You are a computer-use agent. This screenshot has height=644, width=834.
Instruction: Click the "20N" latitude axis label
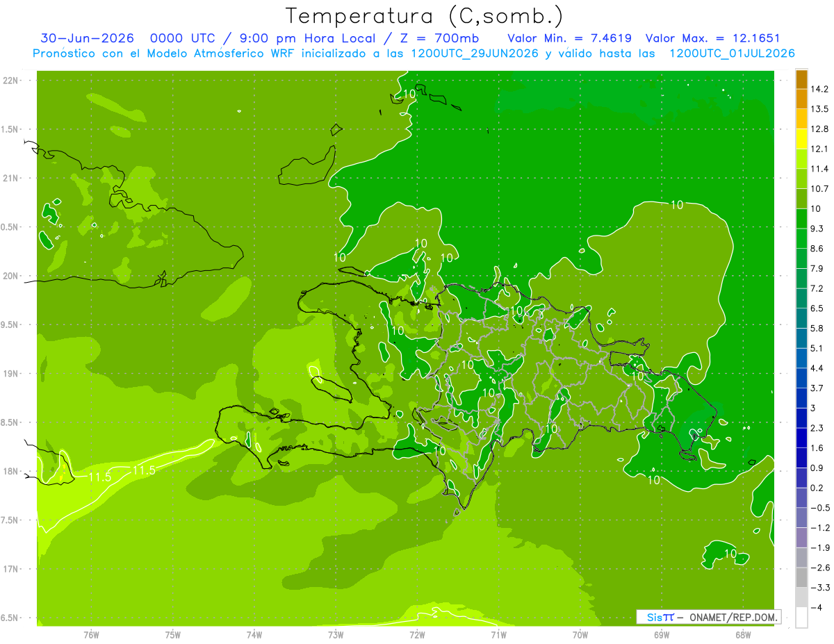pyautogui.click(x=11, y=276)
